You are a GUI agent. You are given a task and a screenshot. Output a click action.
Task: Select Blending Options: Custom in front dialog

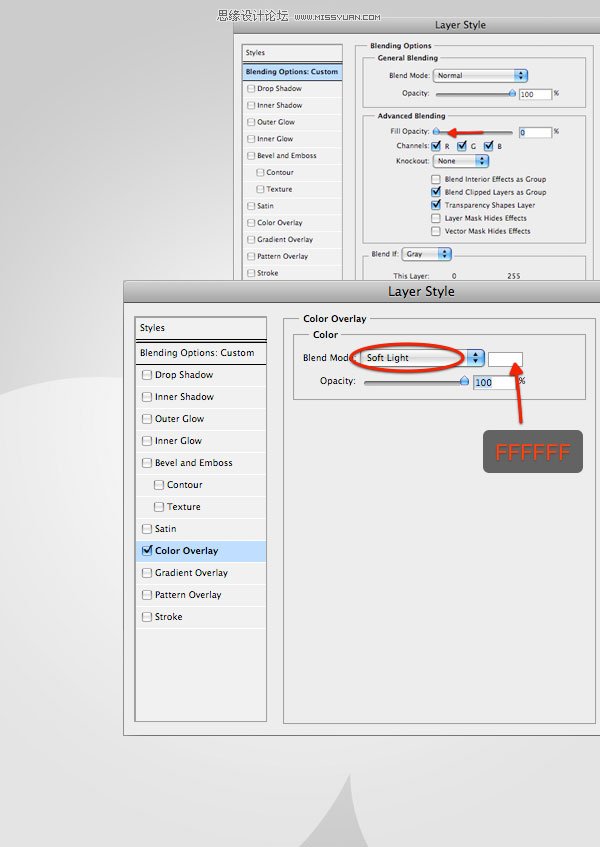(x=201, y=353)
